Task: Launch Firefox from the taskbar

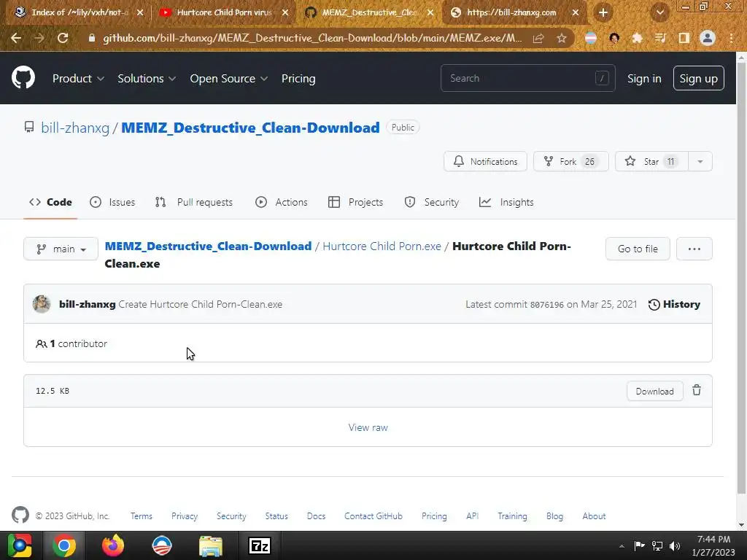Action: (113, 545)
